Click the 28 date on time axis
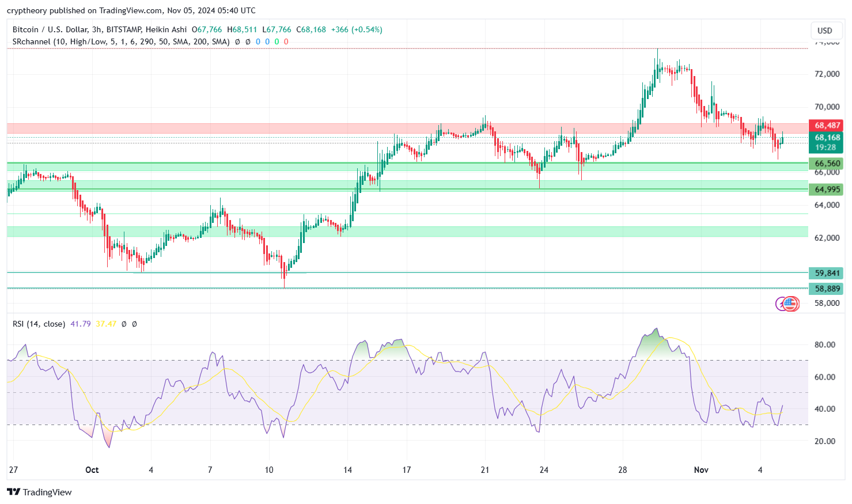The image size is (852, 504). 623,470
